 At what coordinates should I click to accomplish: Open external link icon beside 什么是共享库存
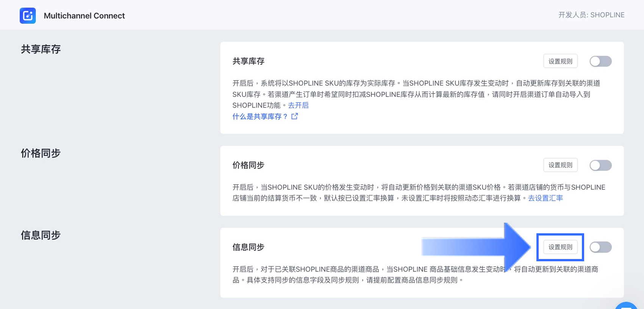click(x=295, y=116)
